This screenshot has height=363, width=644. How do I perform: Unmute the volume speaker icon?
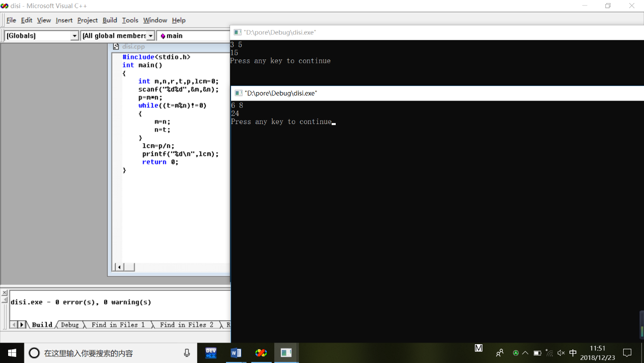click(x=561, y=353)
